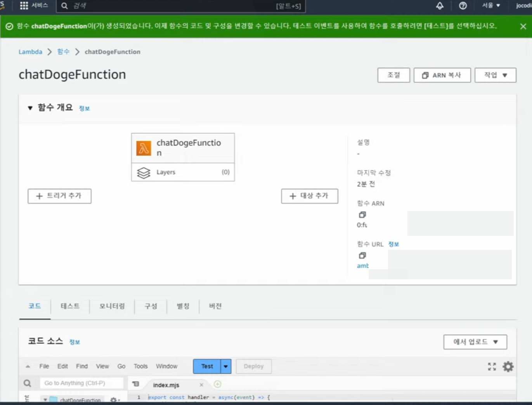Switch to the Aliases tab

point(183,306)
